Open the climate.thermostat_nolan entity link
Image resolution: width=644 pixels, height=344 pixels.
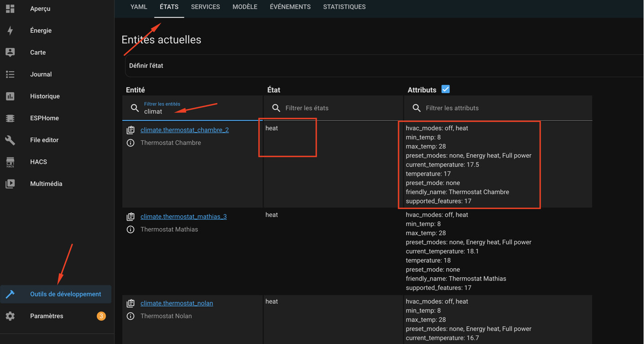click(177, 303)
